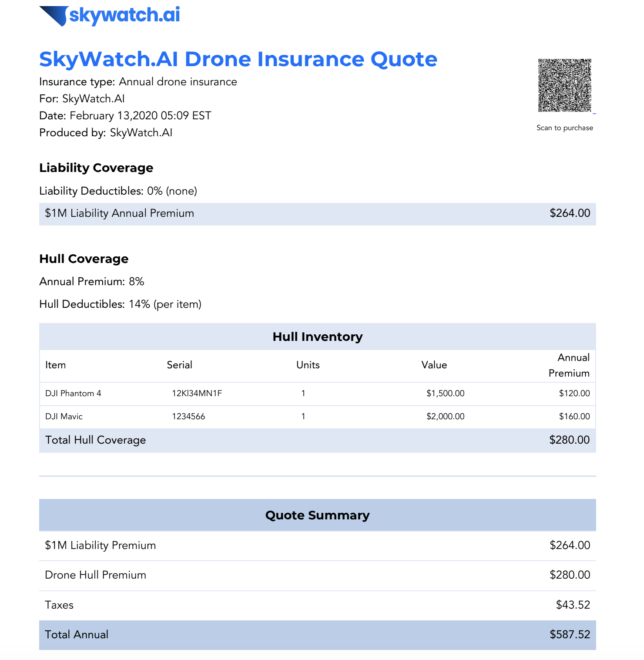Select serial number '1234566'
This screenshot has height=660, width=644.
click(x=188, y=417)
